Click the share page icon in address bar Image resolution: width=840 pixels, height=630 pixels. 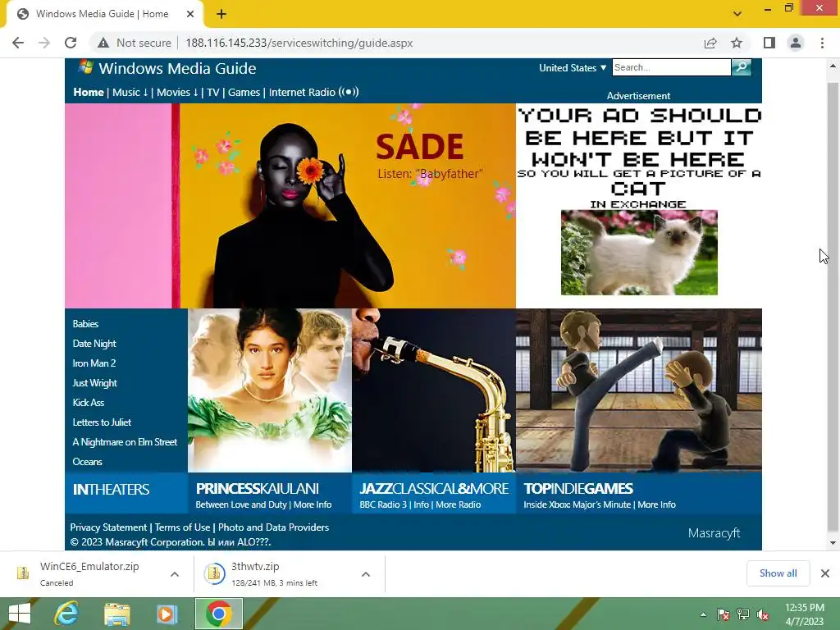point(710,43)
